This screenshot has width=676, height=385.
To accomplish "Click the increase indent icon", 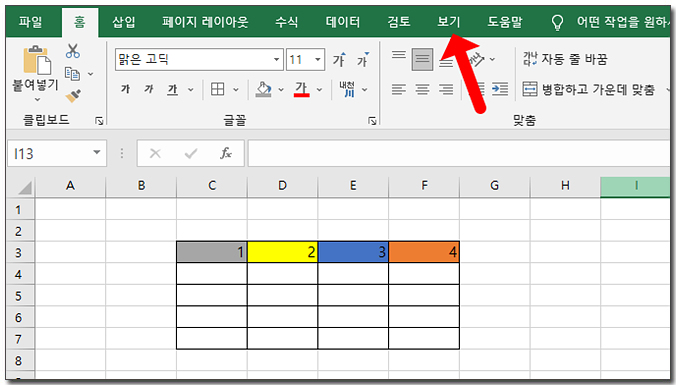I will (500, 89).
